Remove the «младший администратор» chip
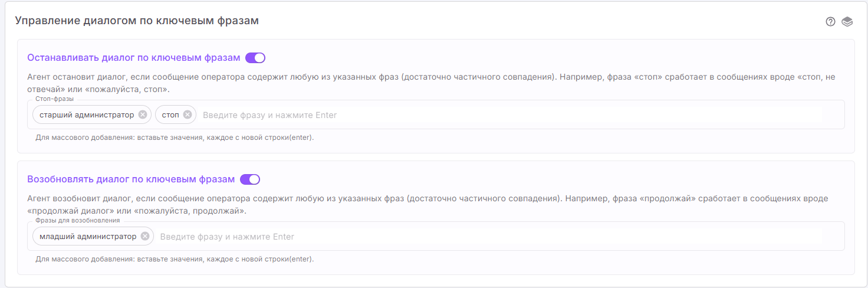Image resolution: width=868 pixels, height=288 pixels. (144, 237)
